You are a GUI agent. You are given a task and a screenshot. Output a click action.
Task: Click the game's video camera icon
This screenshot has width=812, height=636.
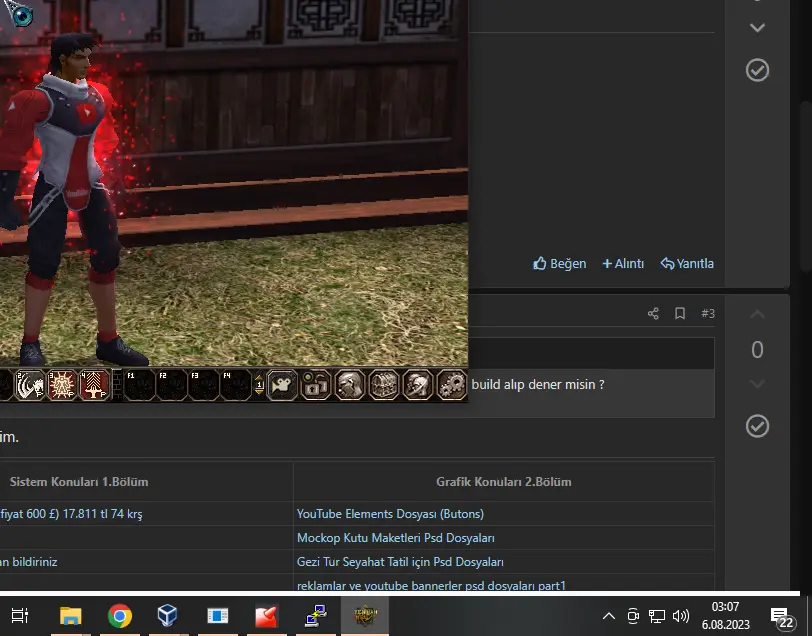[282, 385]
